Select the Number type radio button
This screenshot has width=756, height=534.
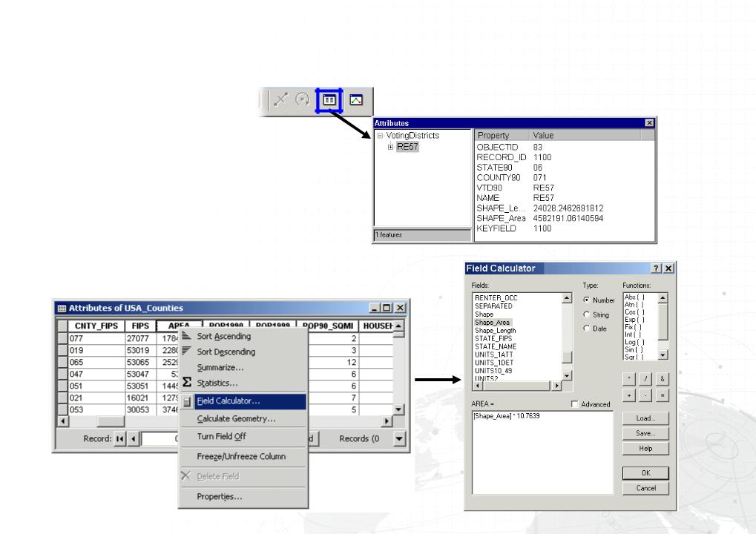[x=586, y=300]
